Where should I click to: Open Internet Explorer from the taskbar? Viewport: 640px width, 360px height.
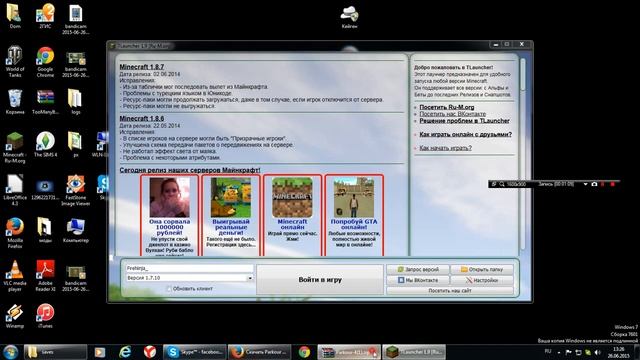pyautogui.click(x=125, y=352)
